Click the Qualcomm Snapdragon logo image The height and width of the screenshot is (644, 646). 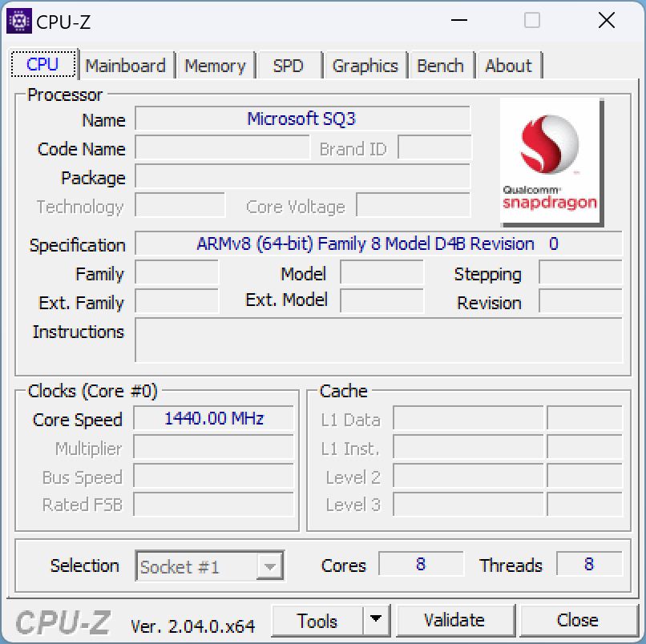click(551, 163)
